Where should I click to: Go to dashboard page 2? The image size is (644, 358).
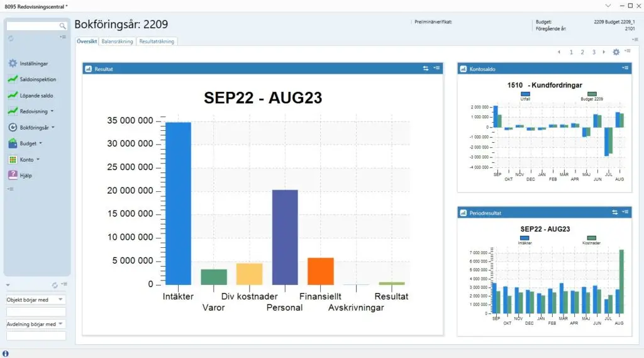(x=582, y=52)
